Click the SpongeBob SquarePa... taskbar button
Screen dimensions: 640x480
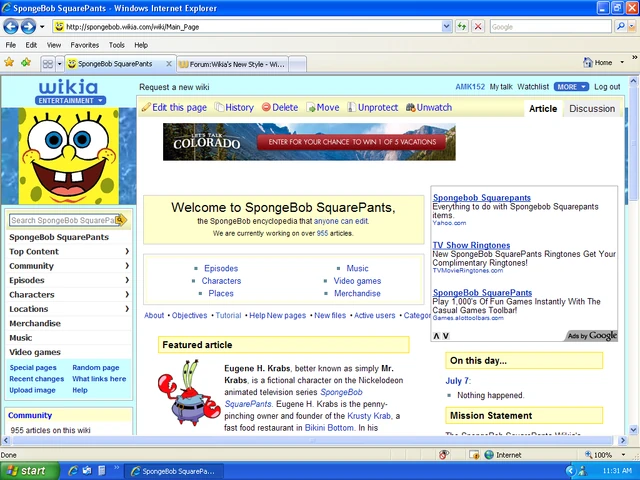[173, 471]
